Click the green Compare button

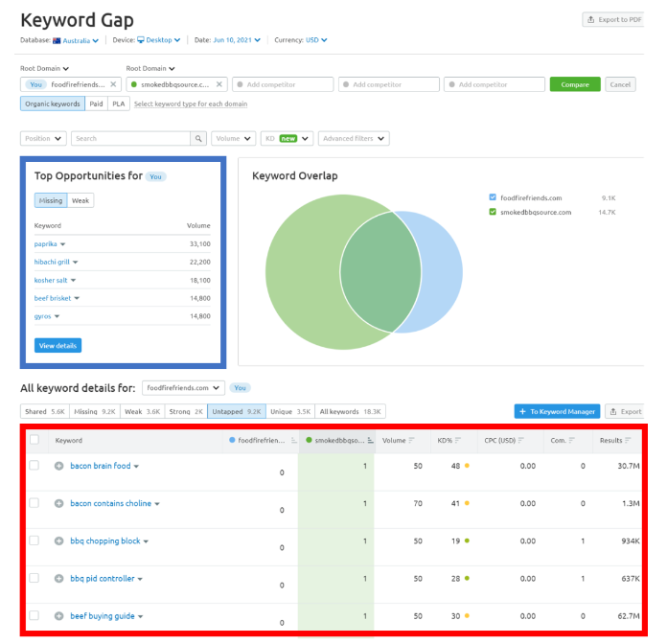[575, 84]
